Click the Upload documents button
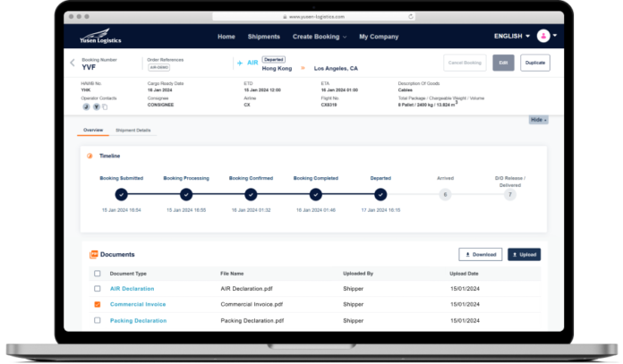This screenshot has height=364, width=623. (524, 255)
